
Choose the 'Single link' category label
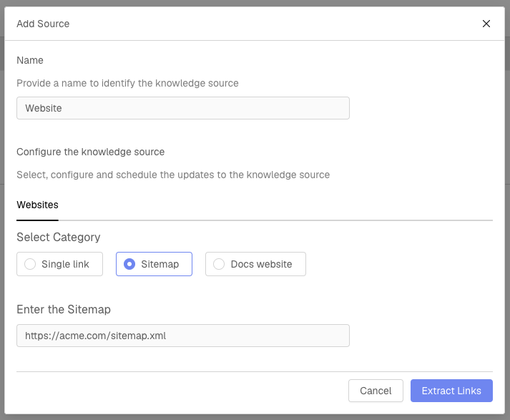(x=65, y=264)
